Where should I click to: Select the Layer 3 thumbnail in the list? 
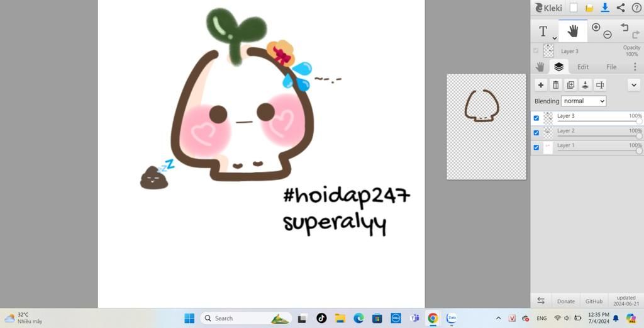[x=548, y=118]
